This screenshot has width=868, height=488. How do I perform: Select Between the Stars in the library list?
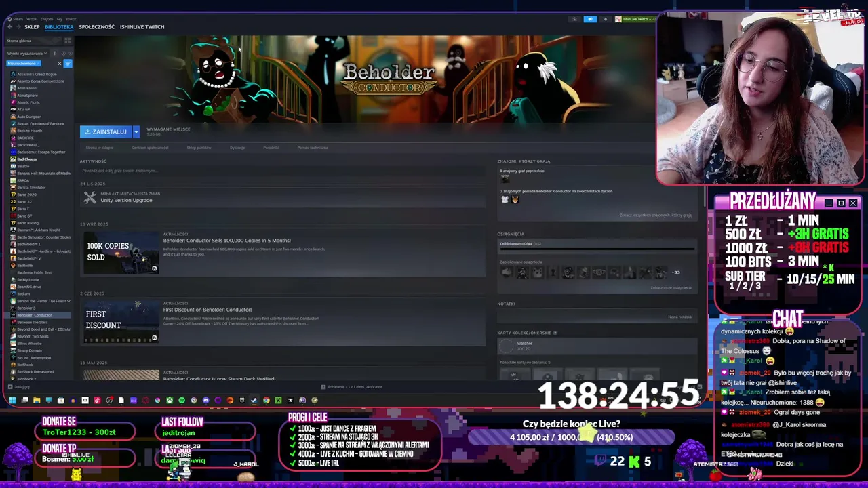coord(33,323)
